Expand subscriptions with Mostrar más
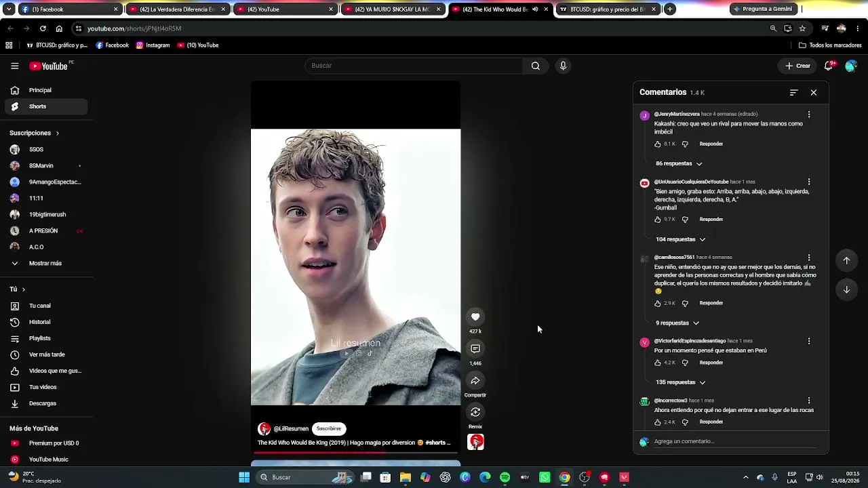 pyautogui.click(x=45, y=263)
